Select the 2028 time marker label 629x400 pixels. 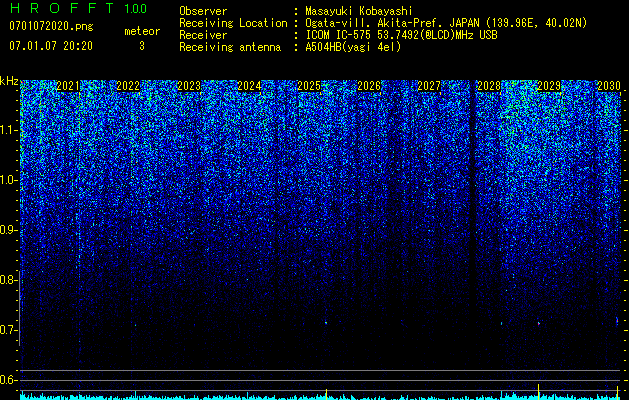pyautogui.click(x=489, y=86)
